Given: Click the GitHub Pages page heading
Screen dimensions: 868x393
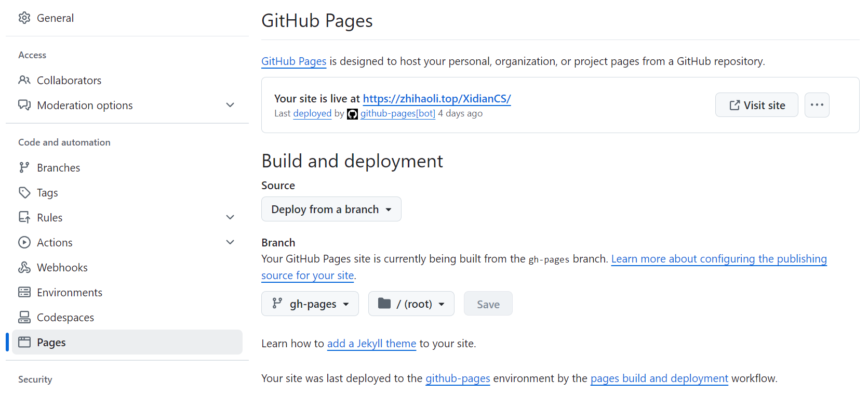Looking at the screenshot, I should pyautogui.click(x=317, y=21).
